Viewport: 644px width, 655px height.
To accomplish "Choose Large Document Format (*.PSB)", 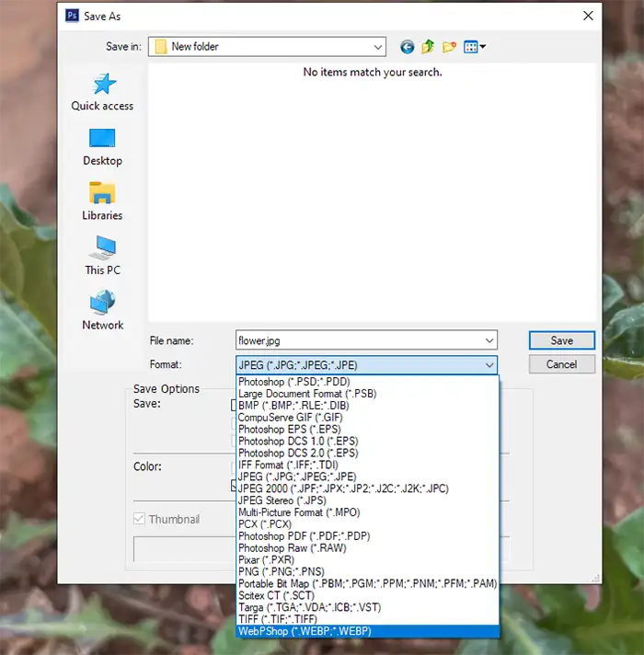I will pos(367,394).
